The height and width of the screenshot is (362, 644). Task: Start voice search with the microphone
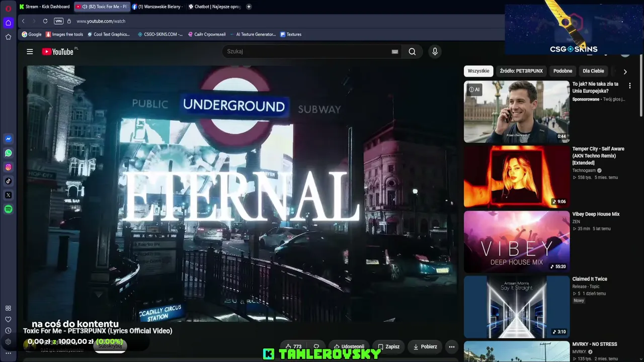[x=435, y=51]
